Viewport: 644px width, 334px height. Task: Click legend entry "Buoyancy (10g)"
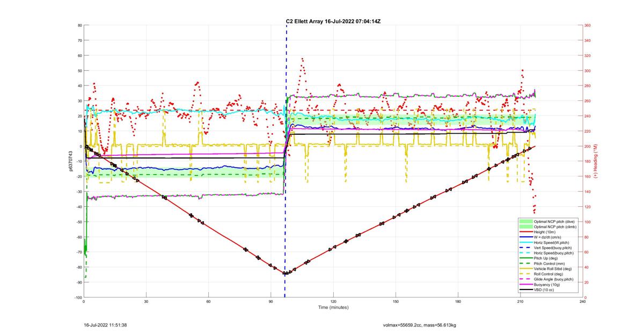pyautogui.click(x=547, y=285)
